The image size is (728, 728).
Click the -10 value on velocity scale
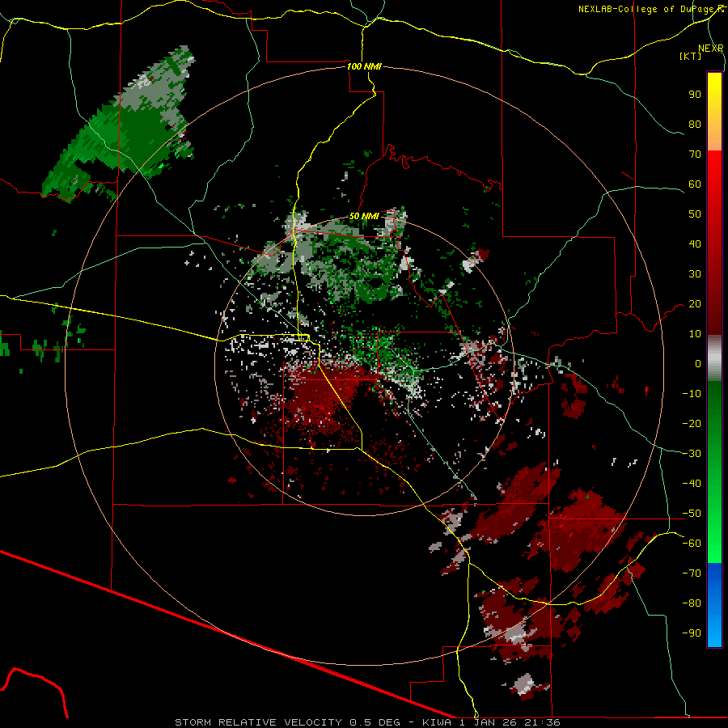tap(692, 394)
